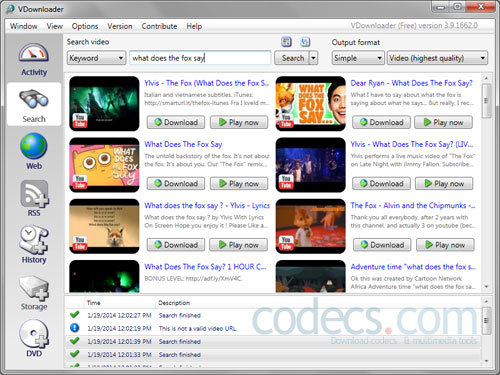500x375 pixels.
Task: Open What Does The Fox Say 1 HOUR link
Action: [x=205, y=267]
